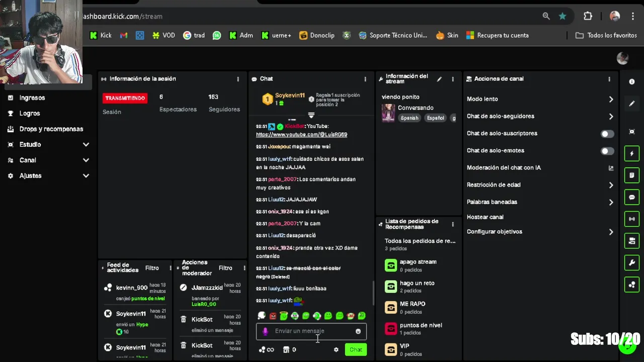Toggle the points bubbles widget in right sidebar
The image size is (644, 362).
click(x=632, y=285)
